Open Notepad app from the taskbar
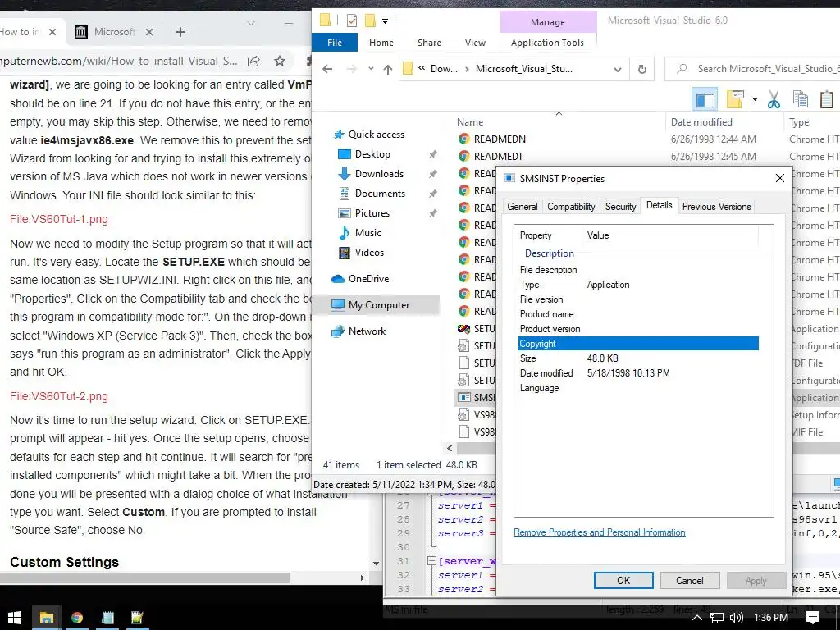The image size is (840, 630). (x=107, y=618)
